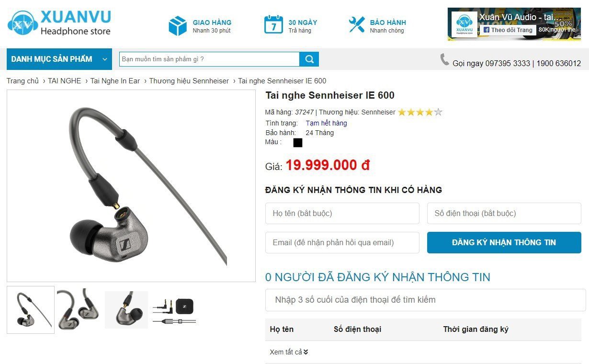Viewport: 589px width, 364px height.
Task: Click the delivery box Giao Hàng icon
Action: pos(178,25)
